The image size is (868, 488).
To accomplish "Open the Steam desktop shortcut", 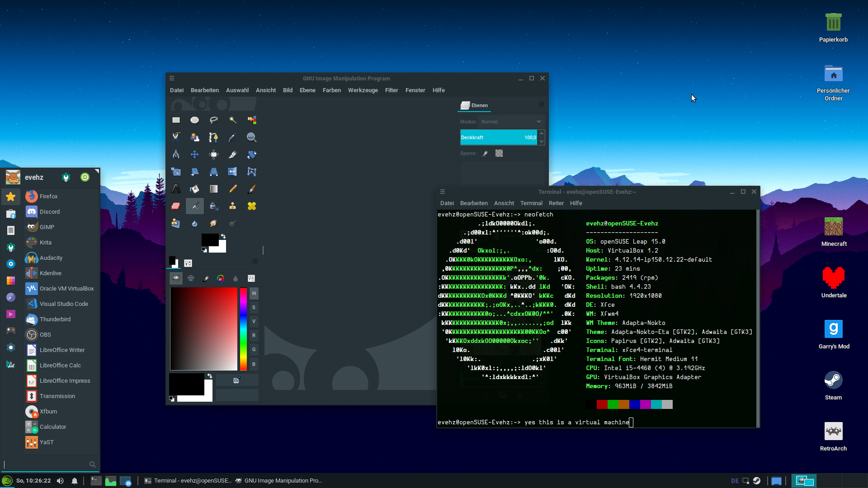I will (833, 385).
